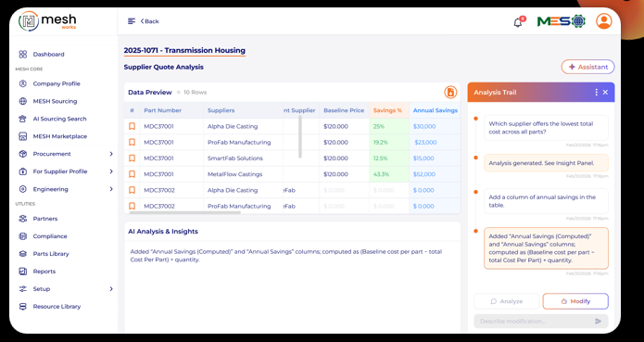Bookmark the ProFab Manufacturing MDC37002 row

pos(132,206)
